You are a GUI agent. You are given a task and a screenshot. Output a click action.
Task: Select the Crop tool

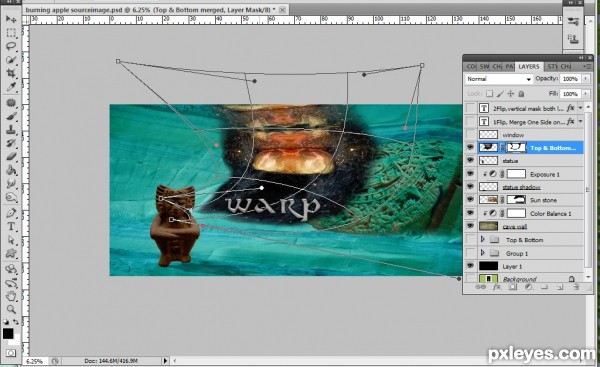point(11,73)
